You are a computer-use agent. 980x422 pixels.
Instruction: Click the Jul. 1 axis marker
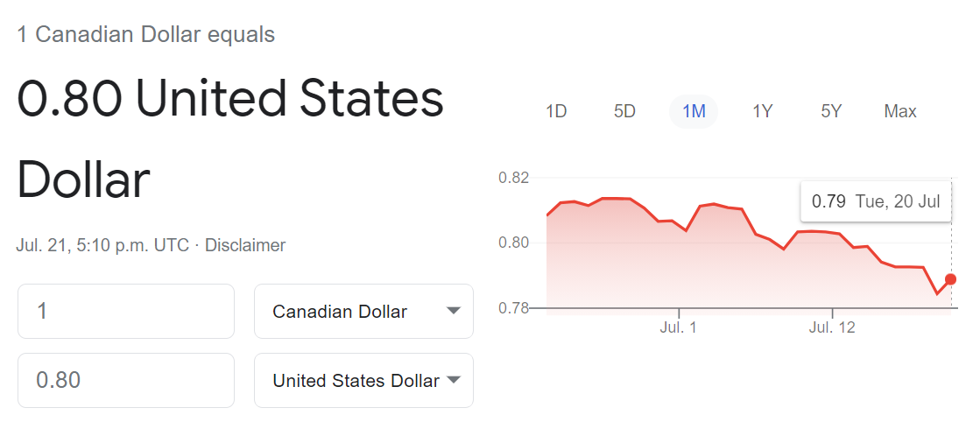678,327
